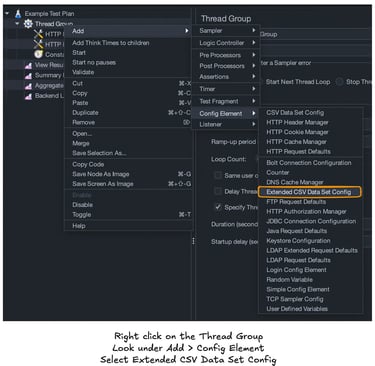Expand the Config Element submenu
The image size is (375, 366).
tap(226, 114)
